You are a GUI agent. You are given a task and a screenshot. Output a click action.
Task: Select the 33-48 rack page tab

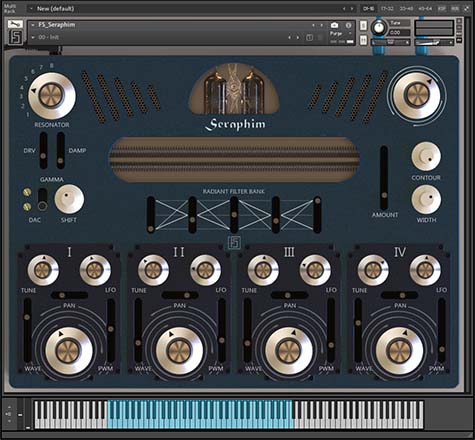pos(406,9)
